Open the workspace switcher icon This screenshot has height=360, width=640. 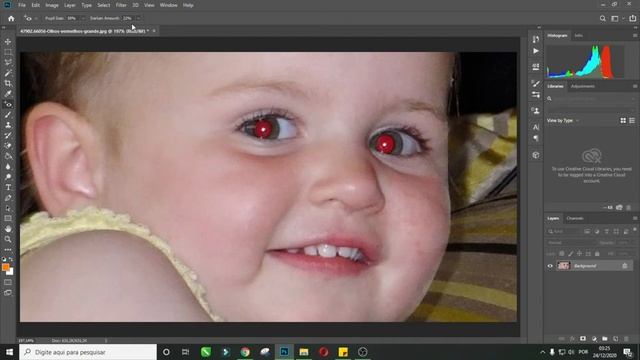click(x=615, y=18)
